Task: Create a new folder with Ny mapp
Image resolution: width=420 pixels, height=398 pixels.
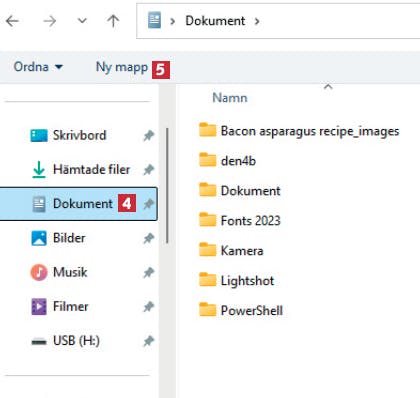Action: 122,67
